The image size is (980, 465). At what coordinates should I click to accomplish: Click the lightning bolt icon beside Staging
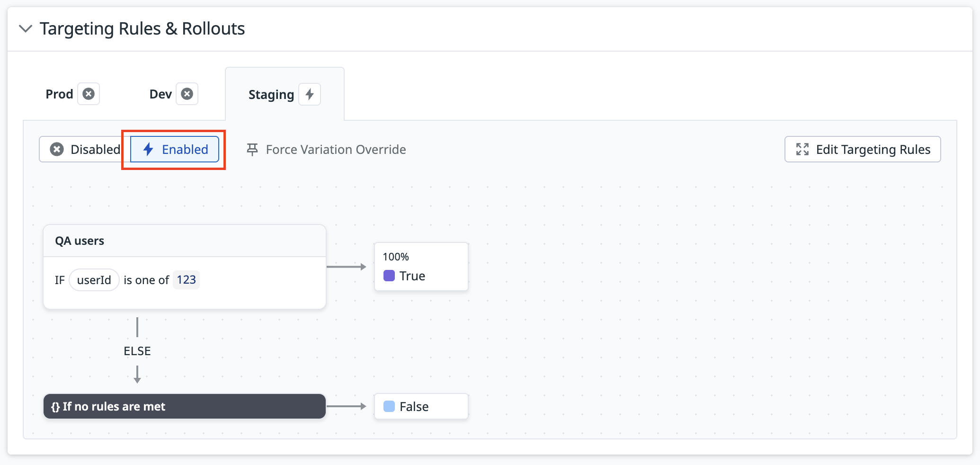(x=310, y=94)
